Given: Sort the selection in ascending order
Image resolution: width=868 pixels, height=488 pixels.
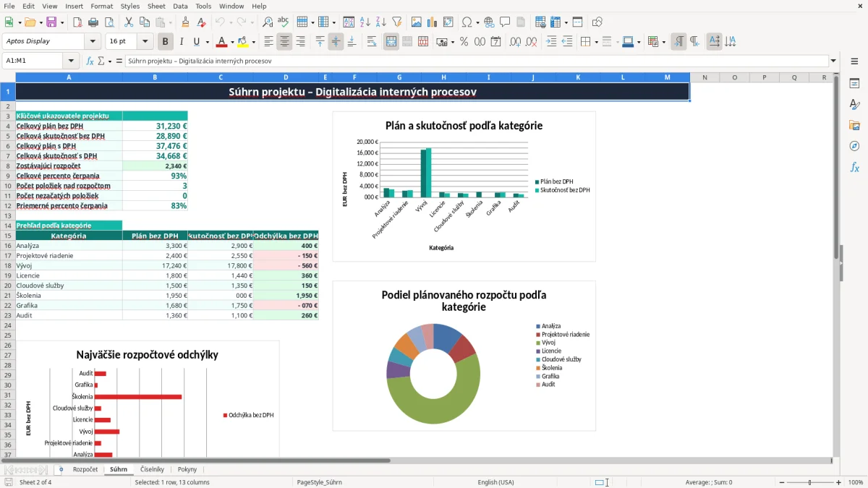Looking at the screenshot, I should 365,22.
